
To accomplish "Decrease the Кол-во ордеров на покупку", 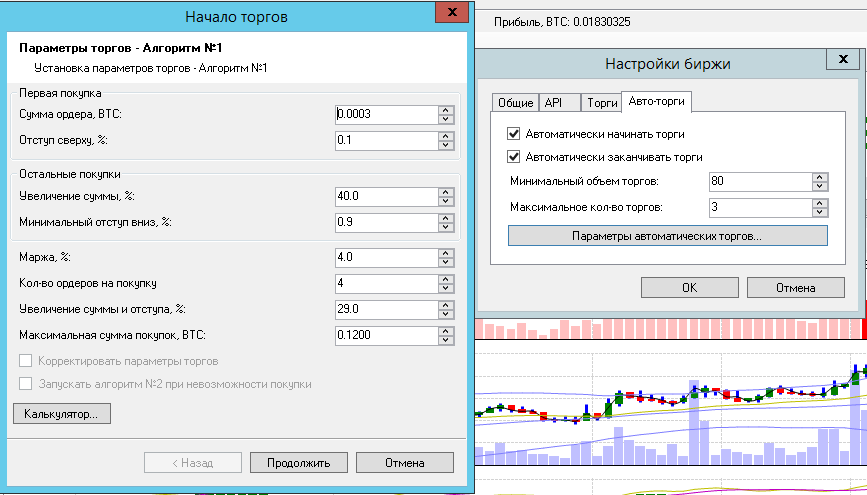I will pos(445,288).
